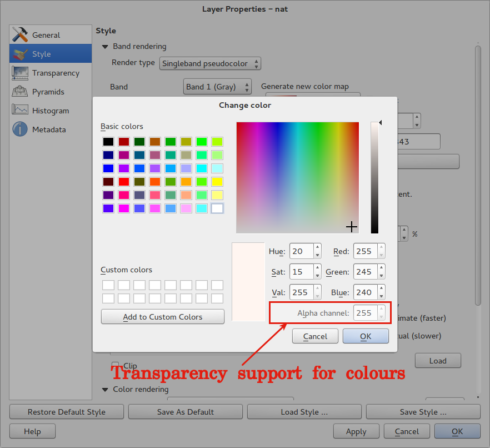Click Add to Custom Colors button
The width and height of the screenshot is (490, 448).
click(x=162, y=317)
